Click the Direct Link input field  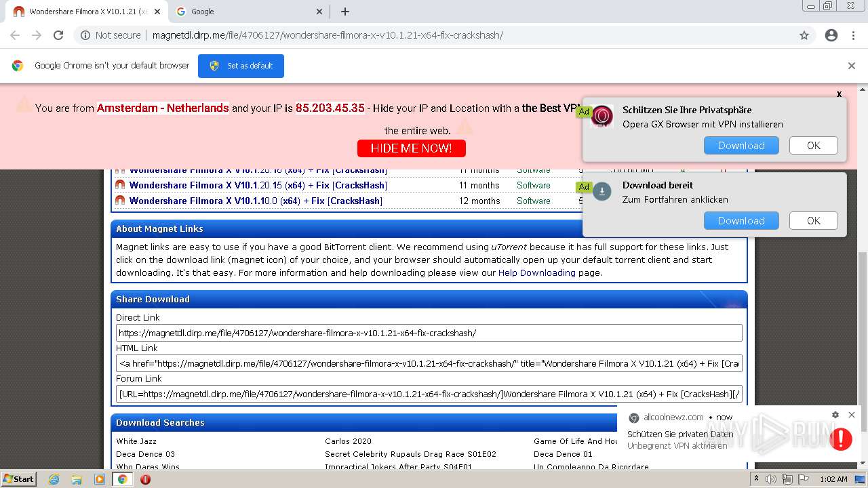pyautogui.click(x=429, y=333)
